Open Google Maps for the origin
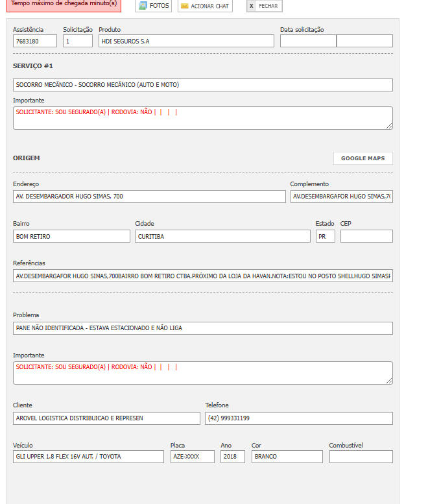Image resolution: width=428 pixels, height=504 pixels. [x=363, y=158]
